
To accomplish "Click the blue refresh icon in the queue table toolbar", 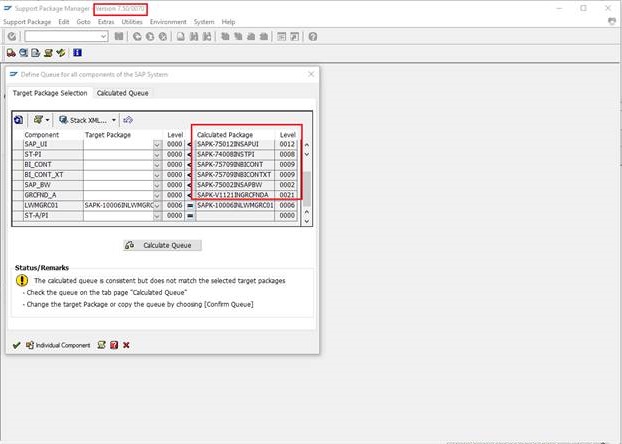I will tap(18, 120).
